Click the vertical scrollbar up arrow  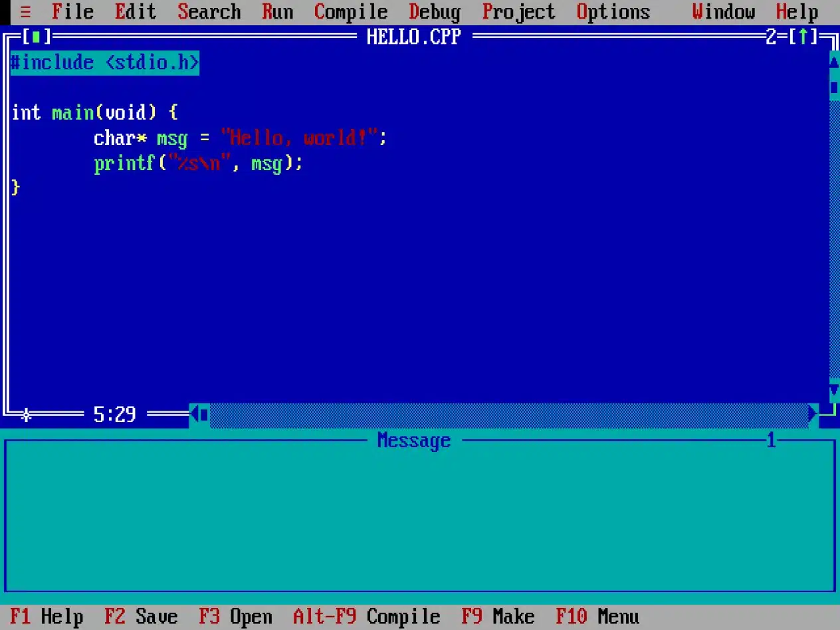pyautogui.click(x=834, y=62)
